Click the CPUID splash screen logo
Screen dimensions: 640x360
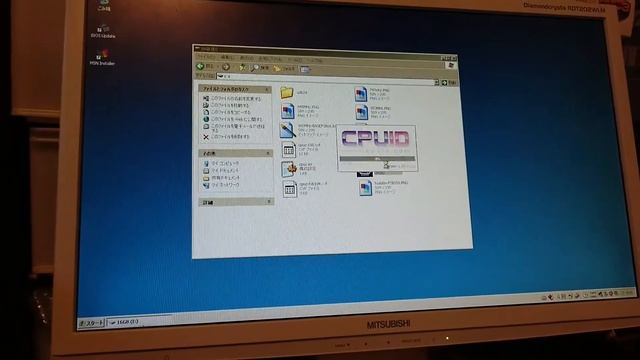(375, 139)
